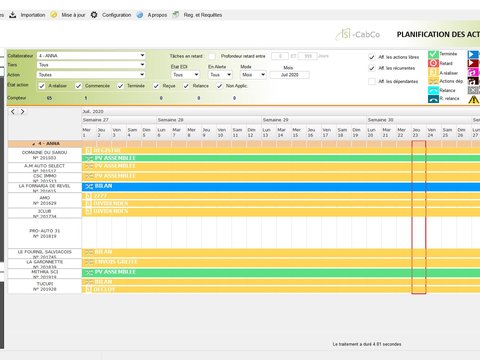The image size is (480, 360).
Task: Uncheck the Relance state checkbox
Action: pyautogui.click(x=186, y=86)
